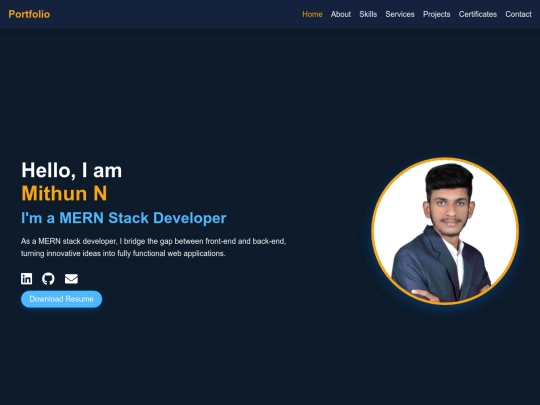Click the circular profile photo
Image resolution: width=540 pixels, height=405 pixels.
[445, 231]
